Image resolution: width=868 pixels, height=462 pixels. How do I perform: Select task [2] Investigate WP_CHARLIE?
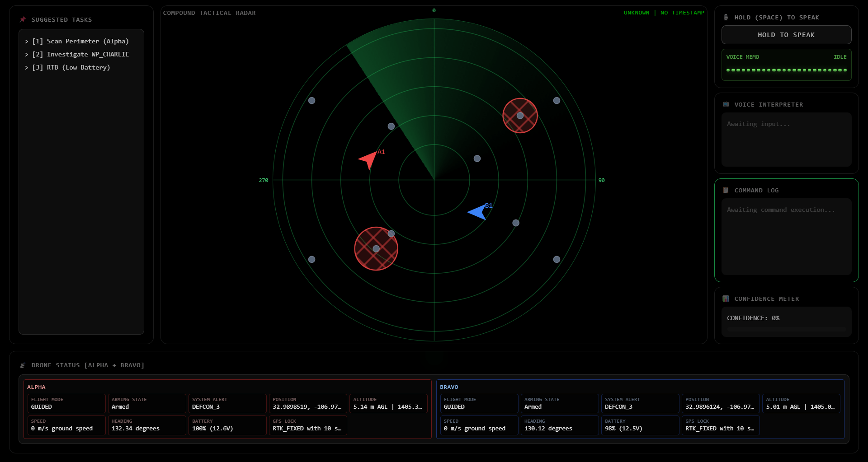tap(81, 54)
